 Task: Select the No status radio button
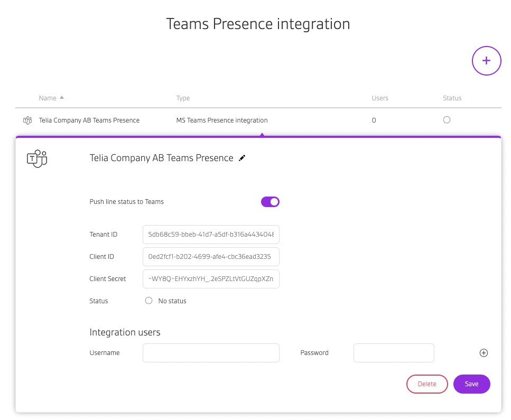pyautogui.click(x=148, y=301)
